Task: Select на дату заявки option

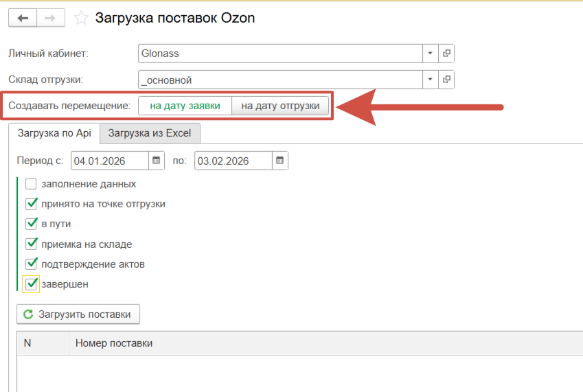Action: pos(185,106)
